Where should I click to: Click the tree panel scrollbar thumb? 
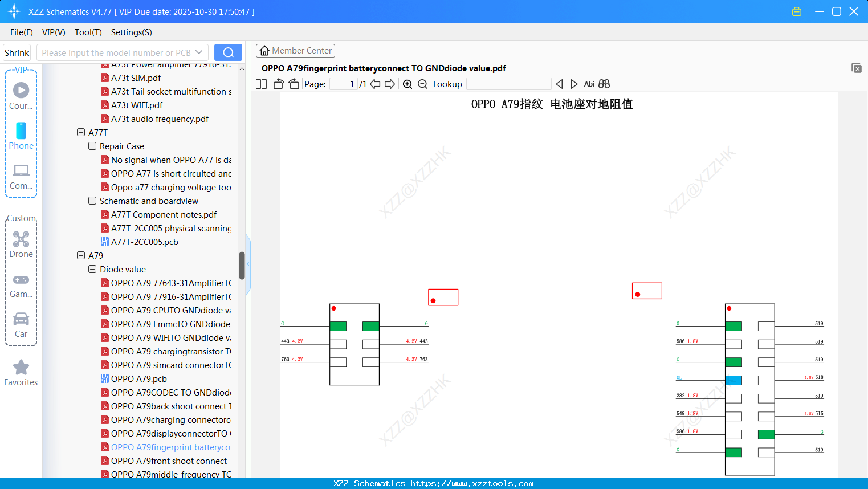coord(242,266)
